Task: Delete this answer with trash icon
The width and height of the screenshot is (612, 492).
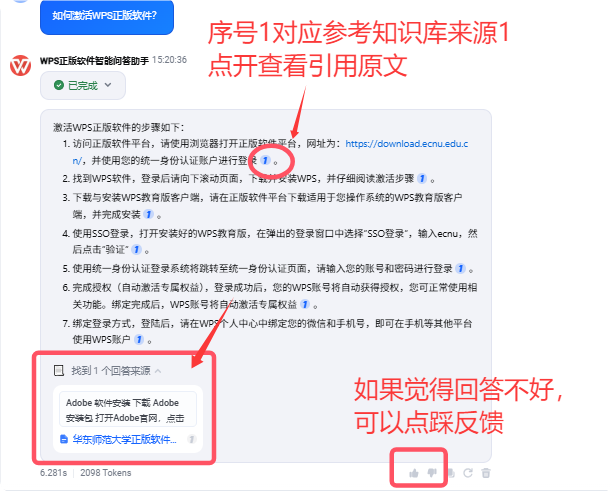Action: 486,473
